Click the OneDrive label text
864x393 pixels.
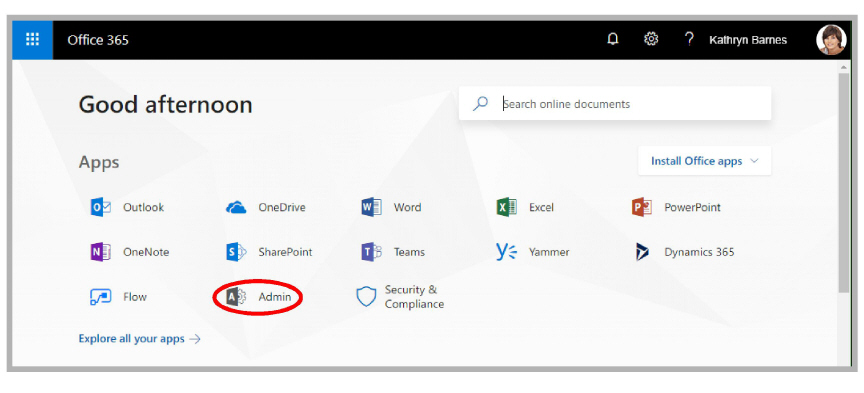pyautogui.click(x=282, y=208)
